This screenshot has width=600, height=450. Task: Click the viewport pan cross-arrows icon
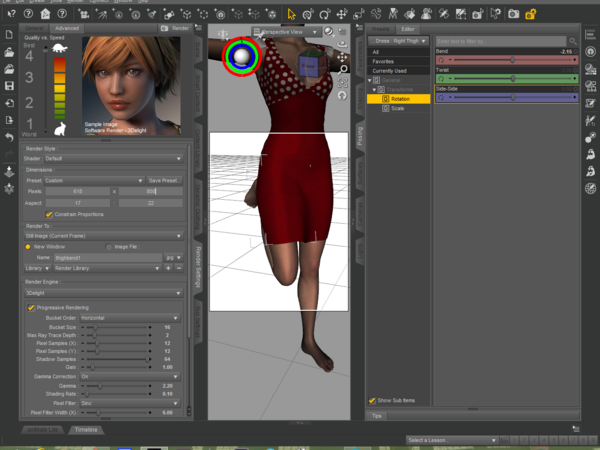pos(342,57)
